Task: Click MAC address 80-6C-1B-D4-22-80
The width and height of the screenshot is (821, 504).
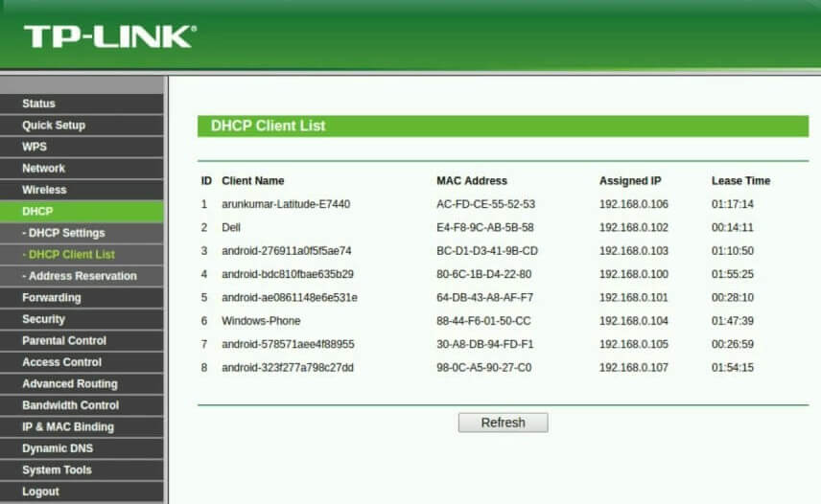Action: click(x=483, y=274)
